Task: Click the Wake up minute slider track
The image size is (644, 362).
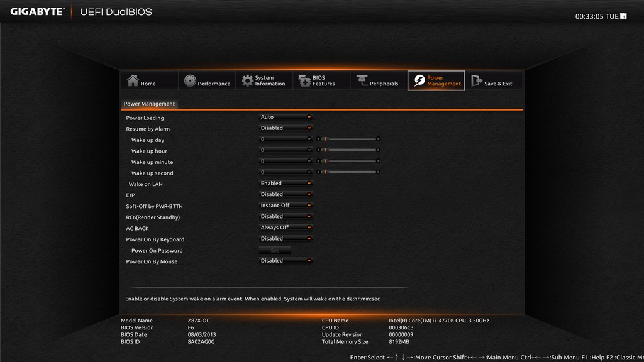Action: [x=348, y=162]
